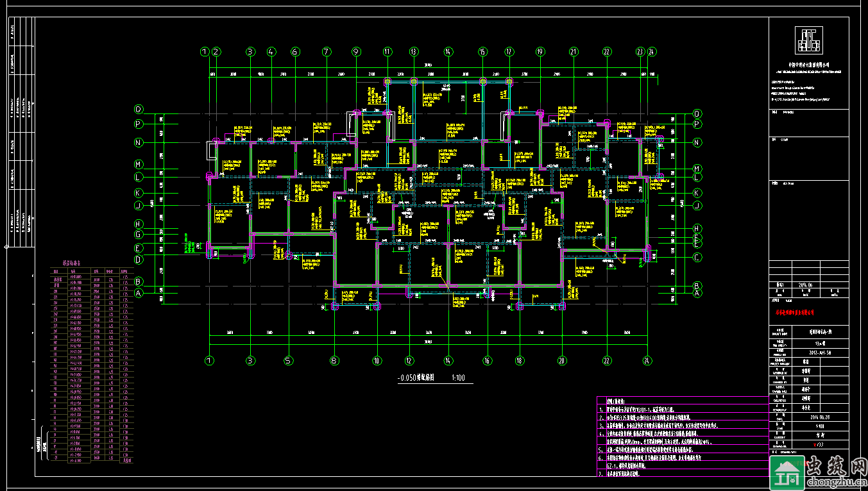The height and width of the screenshot is (491, 868).
Task: Click axis bubble number 20
Action: pyautogui.click(x=562, y=361)
